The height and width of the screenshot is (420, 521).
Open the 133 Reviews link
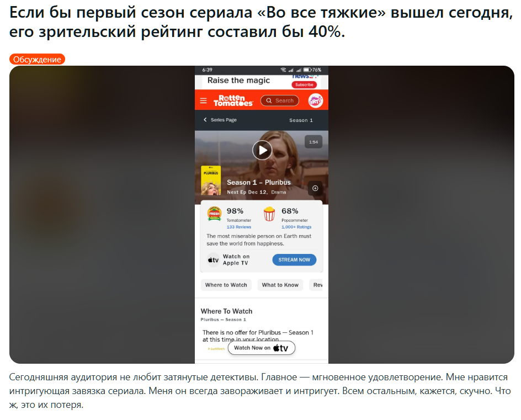[x=239, y=227]
